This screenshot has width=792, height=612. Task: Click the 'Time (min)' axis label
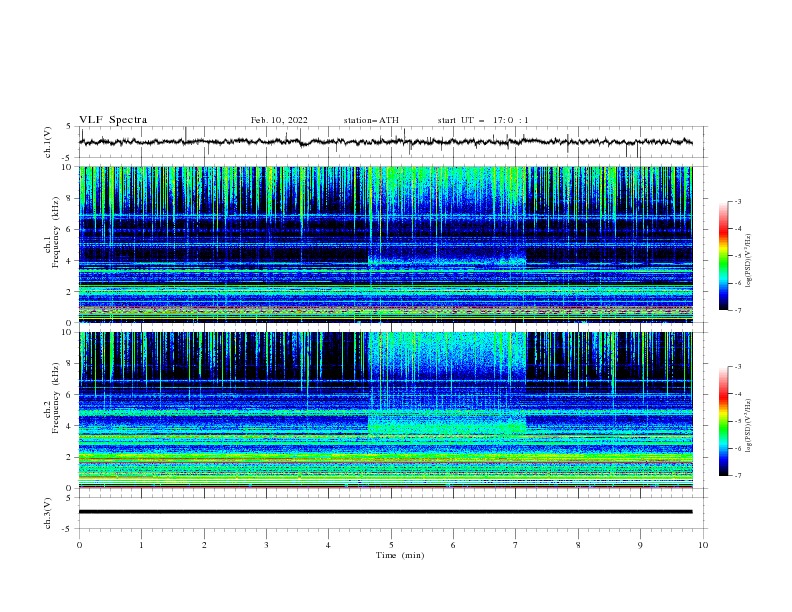(400, 555)
